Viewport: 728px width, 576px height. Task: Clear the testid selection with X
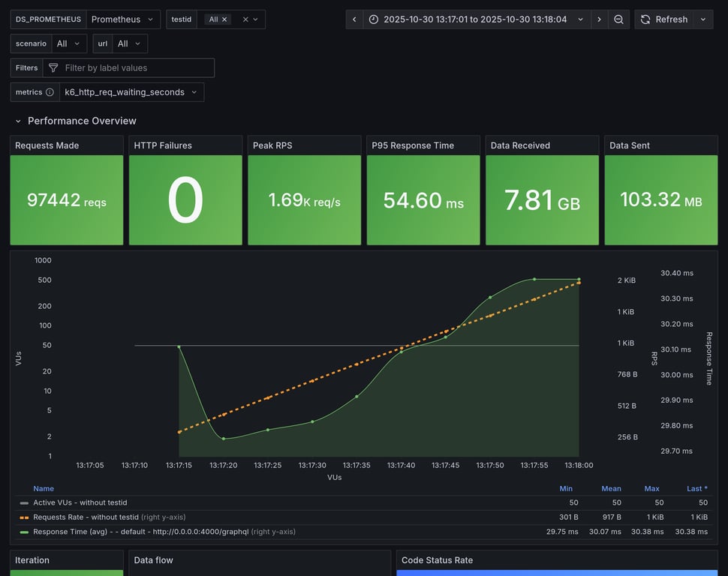245,19
